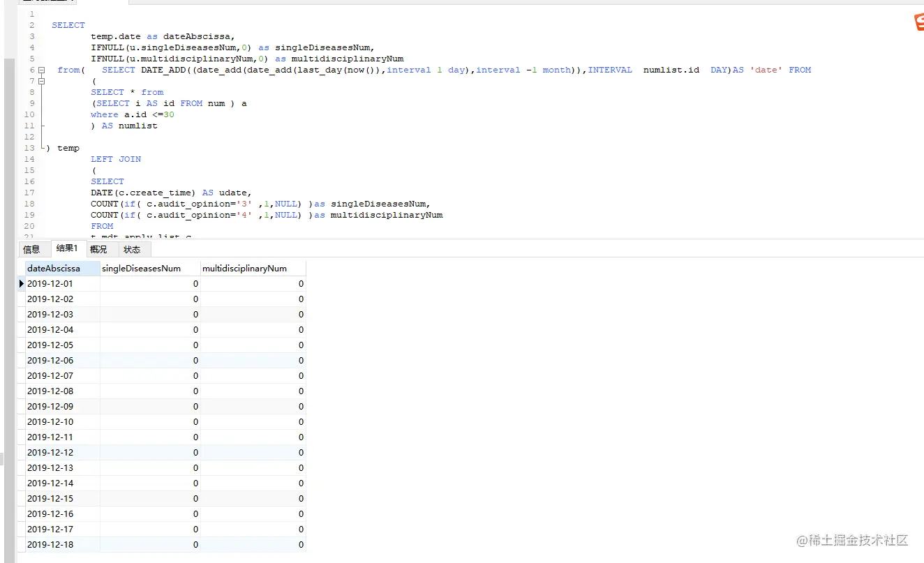Sort by the dateAbscissa column header
Screen dimensions: 924x563
(53, 268)
